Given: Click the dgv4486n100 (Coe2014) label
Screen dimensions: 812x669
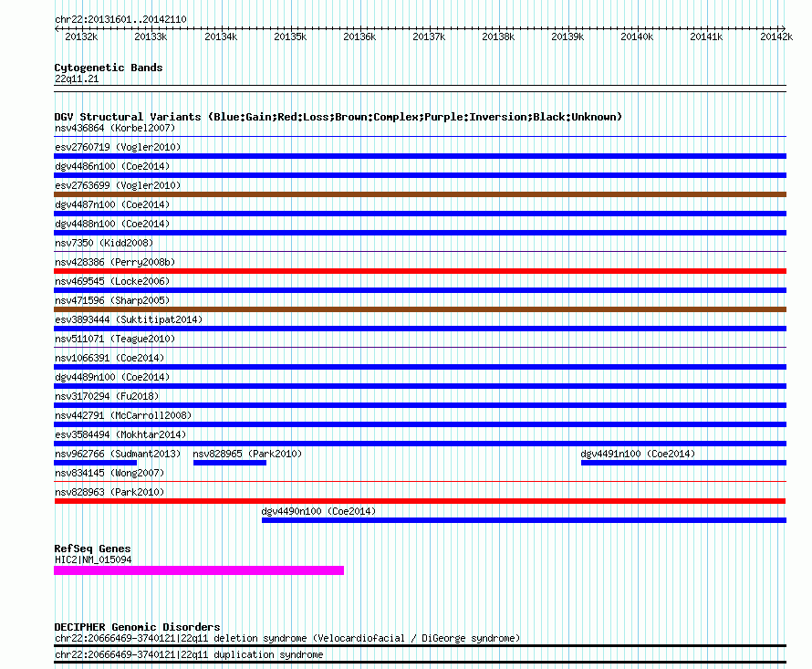Looking at the screenshot, I should pos(112,166).
